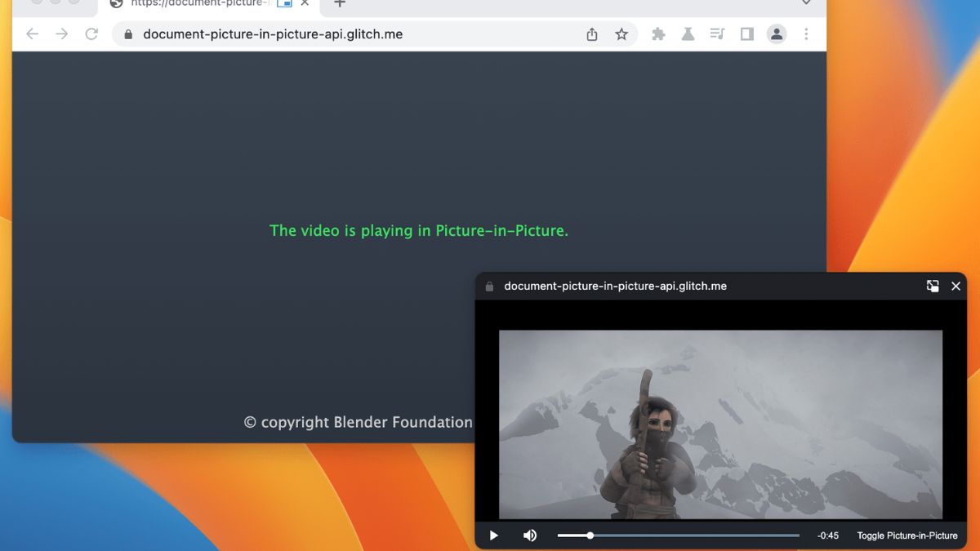Click the copyright Blender Foundation text
Image resolution: width=980 pixels, height=551 pixels.
coord(359,422)
